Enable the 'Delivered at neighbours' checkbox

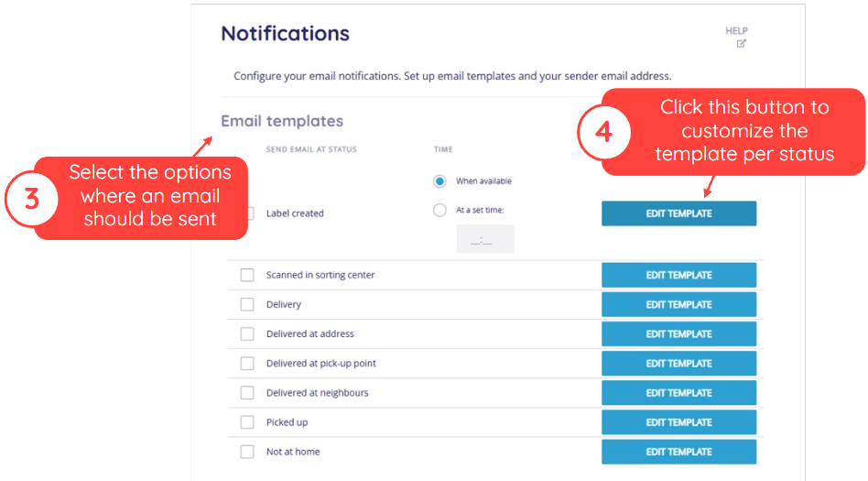pos(247,392)
